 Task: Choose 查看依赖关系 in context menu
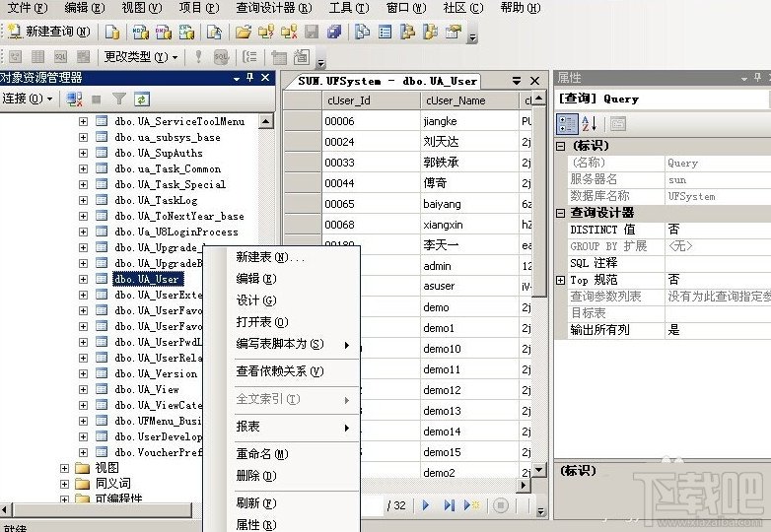pos(280,371)
